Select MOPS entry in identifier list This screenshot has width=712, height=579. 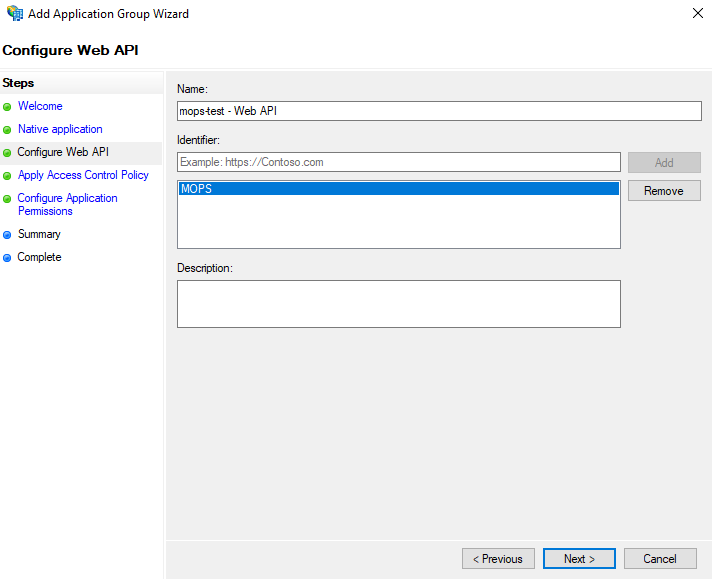[x=398, y=188]
